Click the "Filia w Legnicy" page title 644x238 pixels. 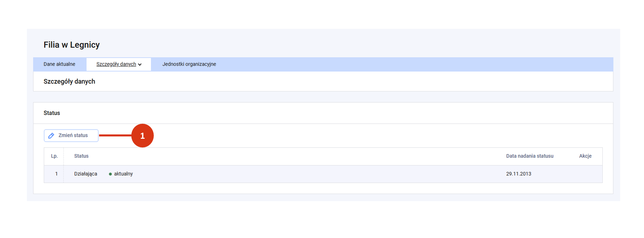pyautogui.click(x=72, y=45)
